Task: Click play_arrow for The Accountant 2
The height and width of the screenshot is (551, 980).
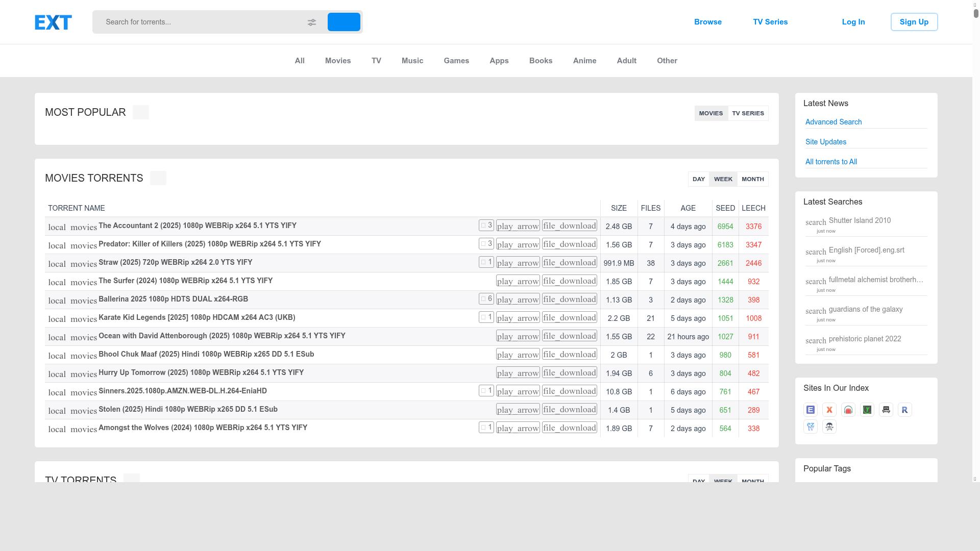Action: point(518,226)
